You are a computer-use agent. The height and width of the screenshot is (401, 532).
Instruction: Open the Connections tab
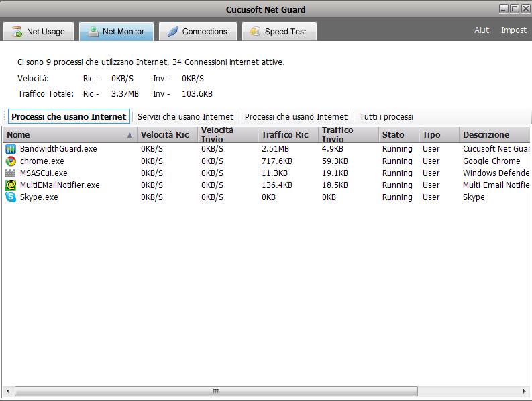(198, 32)
